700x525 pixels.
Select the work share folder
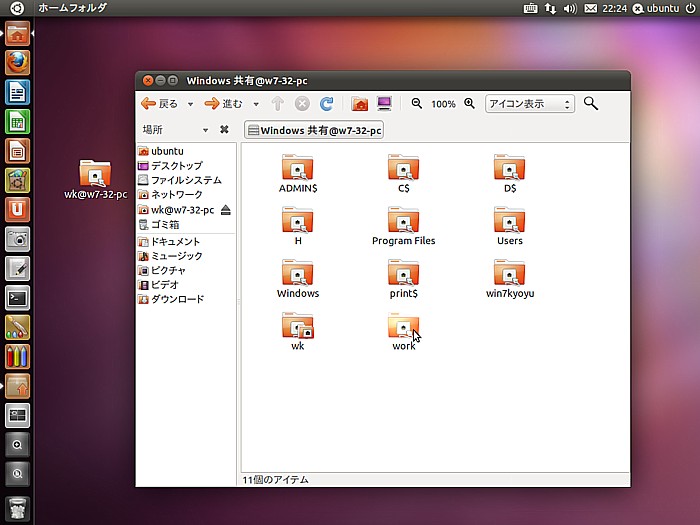[404, 331]
